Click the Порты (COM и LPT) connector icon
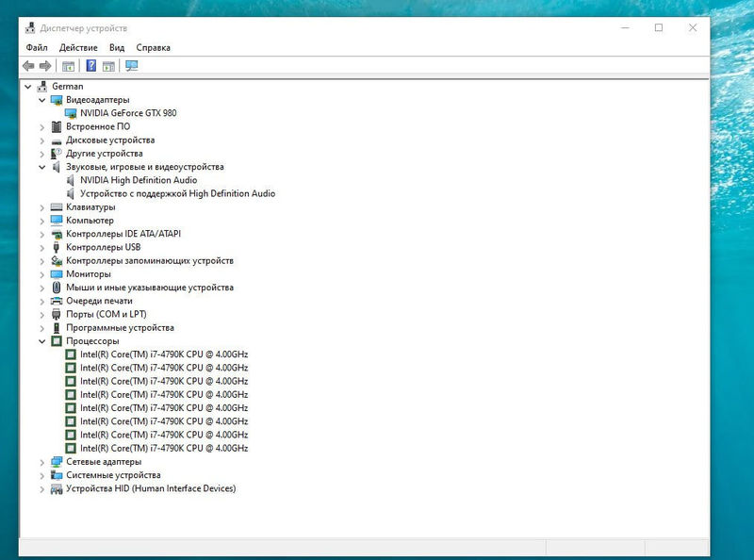 tap(57, 315)
